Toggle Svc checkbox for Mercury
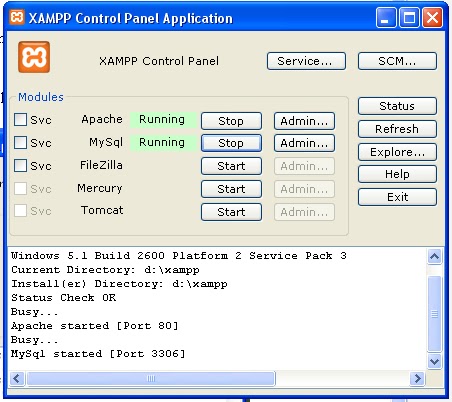 click(21, 188)
